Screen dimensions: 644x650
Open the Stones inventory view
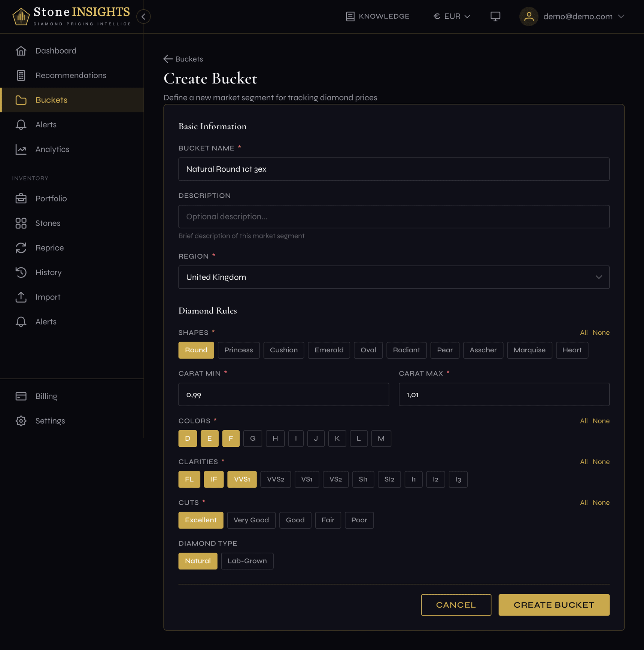[48, 223]
